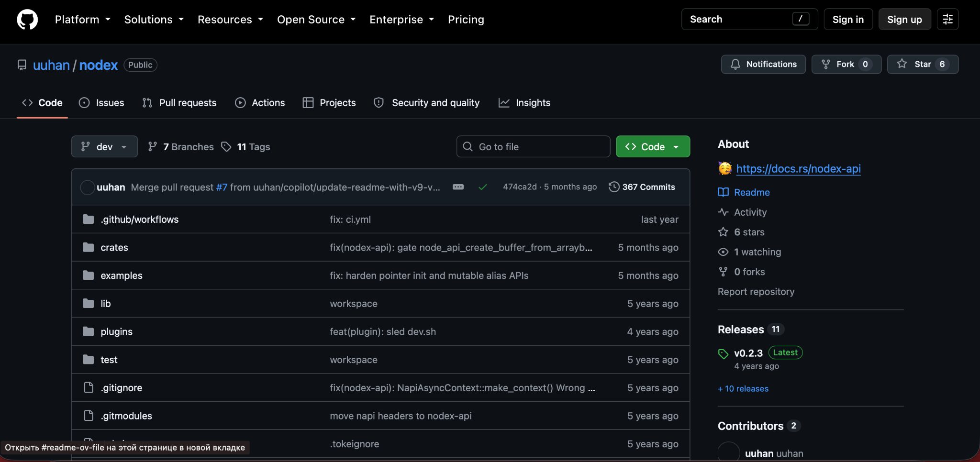Image resolution: width=980 pixels, height=462 pixels.
Task: Click the uuhan commit author avatar
Action: [87, 187]
